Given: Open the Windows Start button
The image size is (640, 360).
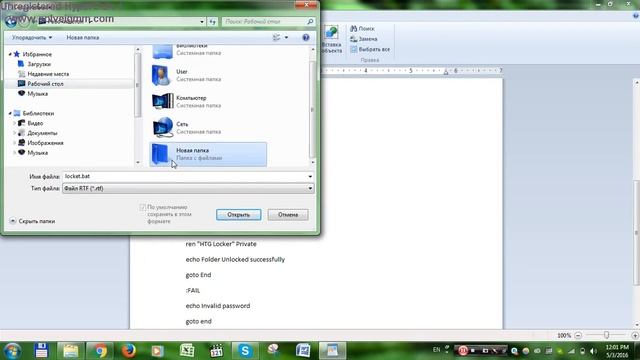Looking at the screenshot, I should [12, 351].
